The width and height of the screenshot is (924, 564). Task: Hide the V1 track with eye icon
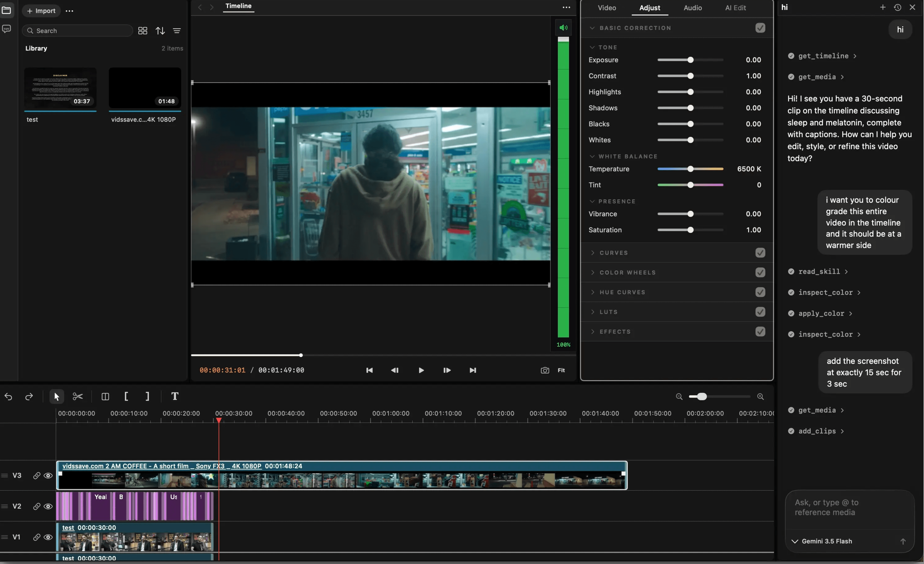[x=48, y=537]
